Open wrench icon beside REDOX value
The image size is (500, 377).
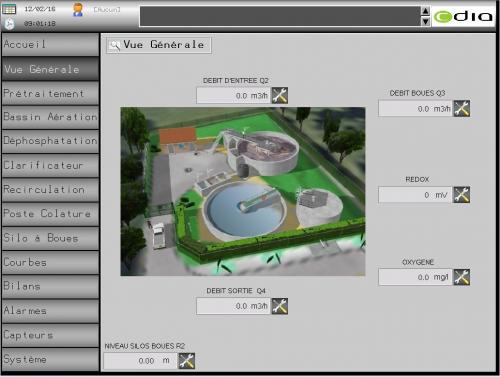pos(462,195)
